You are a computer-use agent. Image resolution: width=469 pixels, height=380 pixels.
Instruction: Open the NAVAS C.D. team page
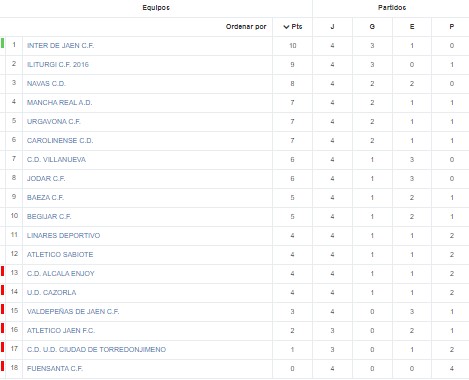tap(46, 84)
